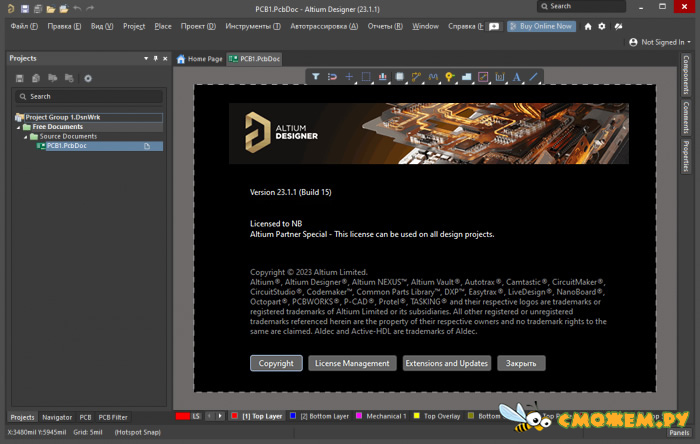The image size is (700, 444).
Task: Click the License Management button
Action: coord(352,363)
